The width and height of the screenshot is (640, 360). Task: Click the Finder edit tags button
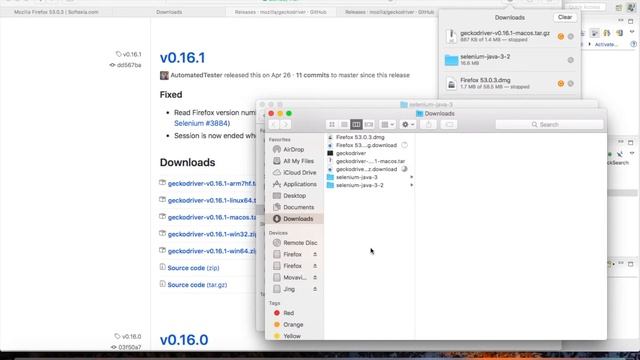449,124
